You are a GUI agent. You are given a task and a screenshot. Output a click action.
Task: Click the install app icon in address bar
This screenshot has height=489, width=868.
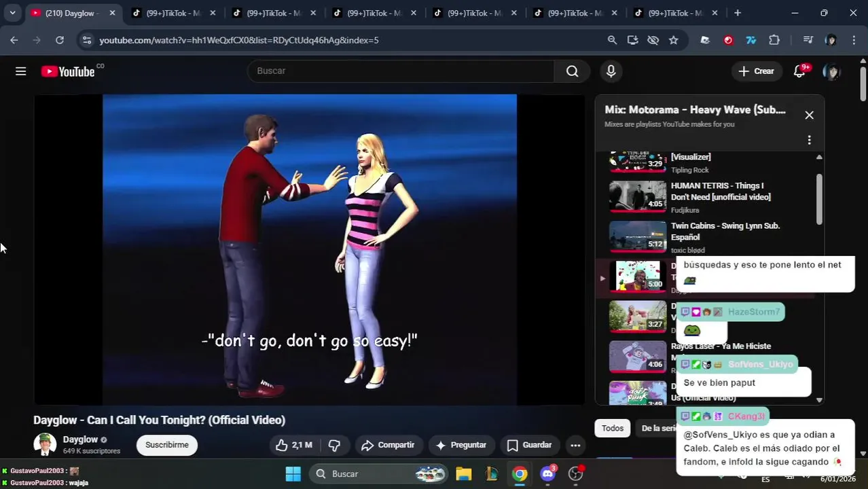(632, 40)
